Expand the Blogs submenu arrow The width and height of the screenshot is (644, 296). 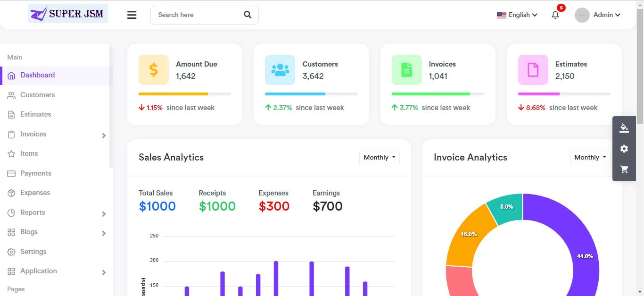(104, 234)
